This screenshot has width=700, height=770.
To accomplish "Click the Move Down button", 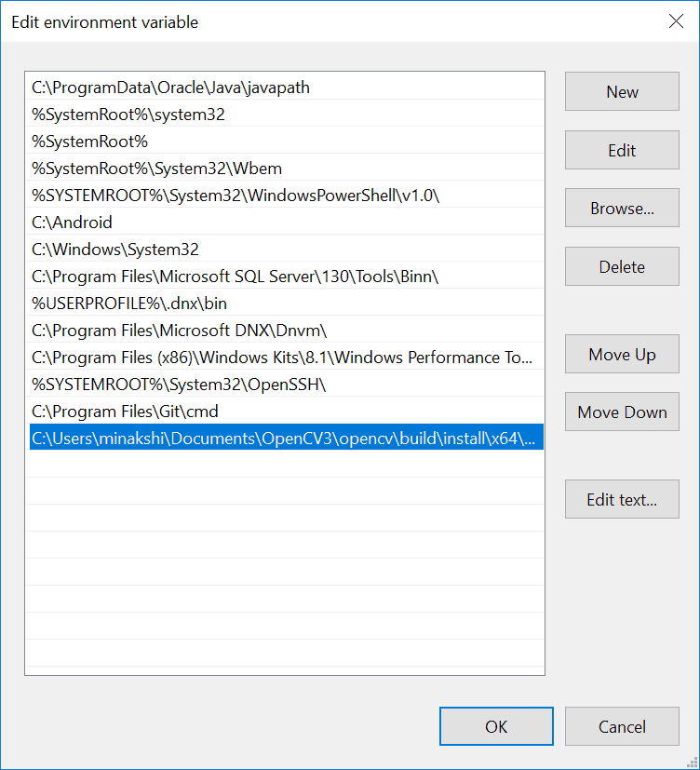I will pos(622,412).
